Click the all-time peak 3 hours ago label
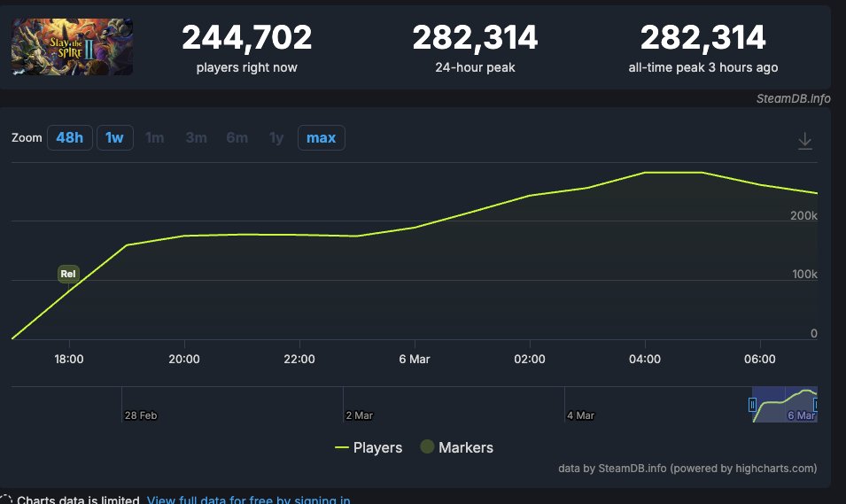 [x=703, y=67]
